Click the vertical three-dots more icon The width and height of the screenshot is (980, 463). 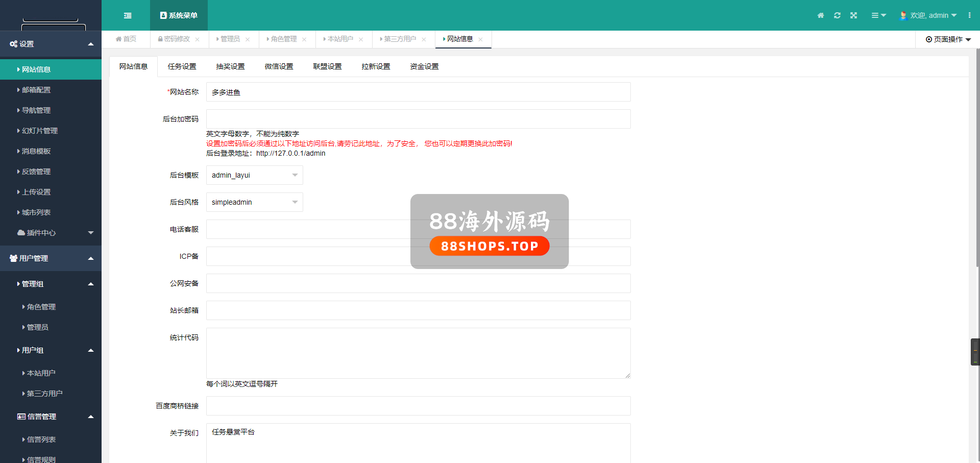[969, 15]
